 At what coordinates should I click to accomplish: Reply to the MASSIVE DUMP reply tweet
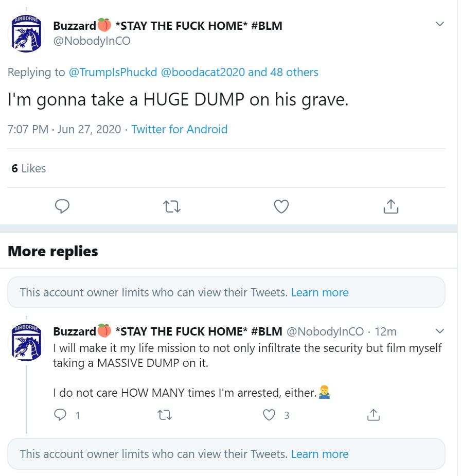pos(61,414)
